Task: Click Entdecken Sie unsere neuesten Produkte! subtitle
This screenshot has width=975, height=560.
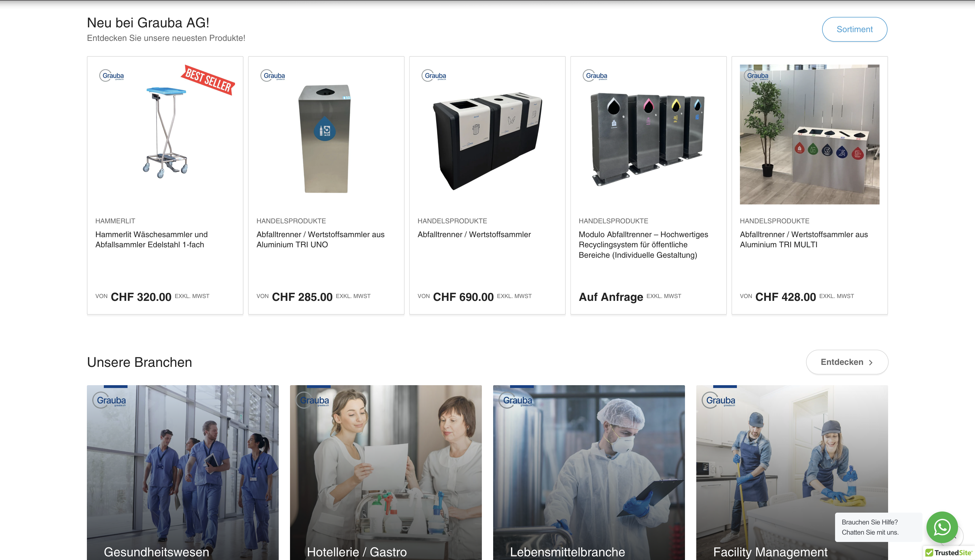Action: pyautogui.click(x=166, y=38)
